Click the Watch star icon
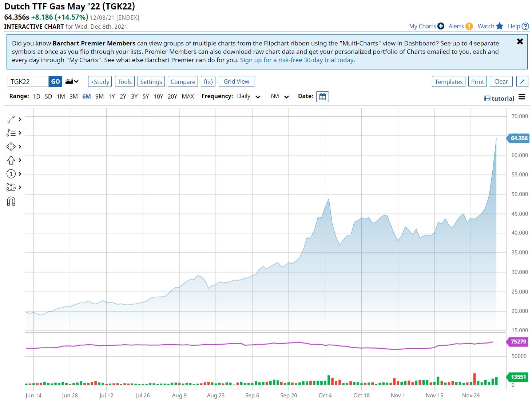This screenshot has width=532, height=401. pyautogui.click(x=500, y=26)
